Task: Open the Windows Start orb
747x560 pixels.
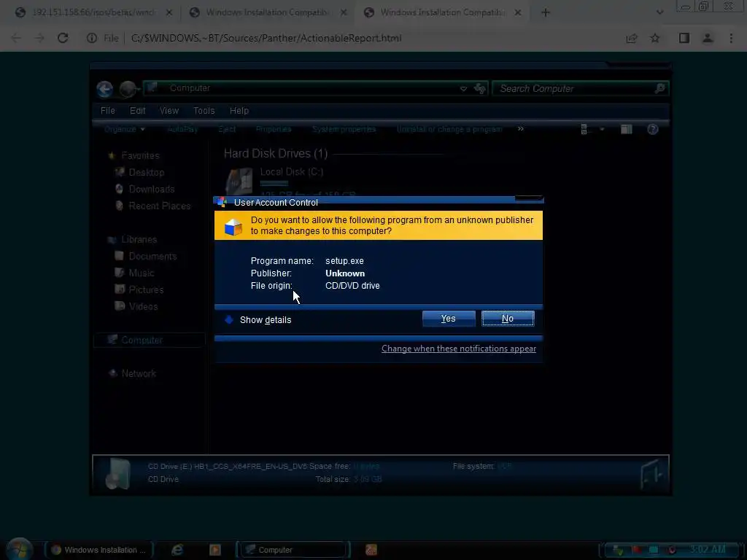Action: tap(19, 548)
